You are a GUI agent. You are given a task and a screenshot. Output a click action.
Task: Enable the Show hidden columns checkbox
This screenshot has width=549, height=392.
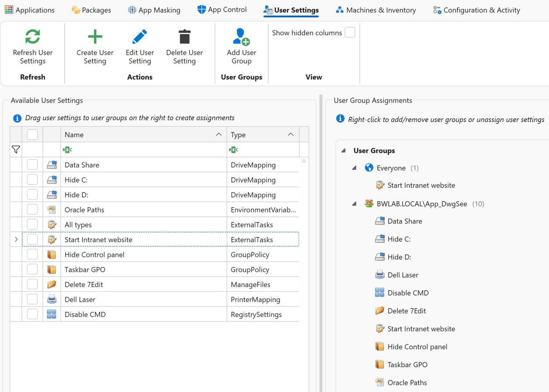click(350, 33)
